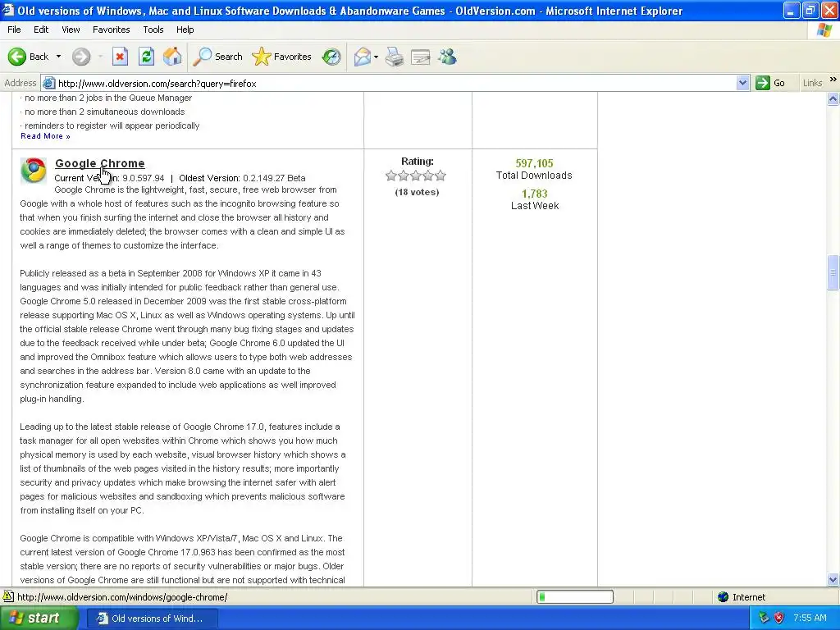
Task: Click the Edit page toolbar icon
Action: click(421, 57)
